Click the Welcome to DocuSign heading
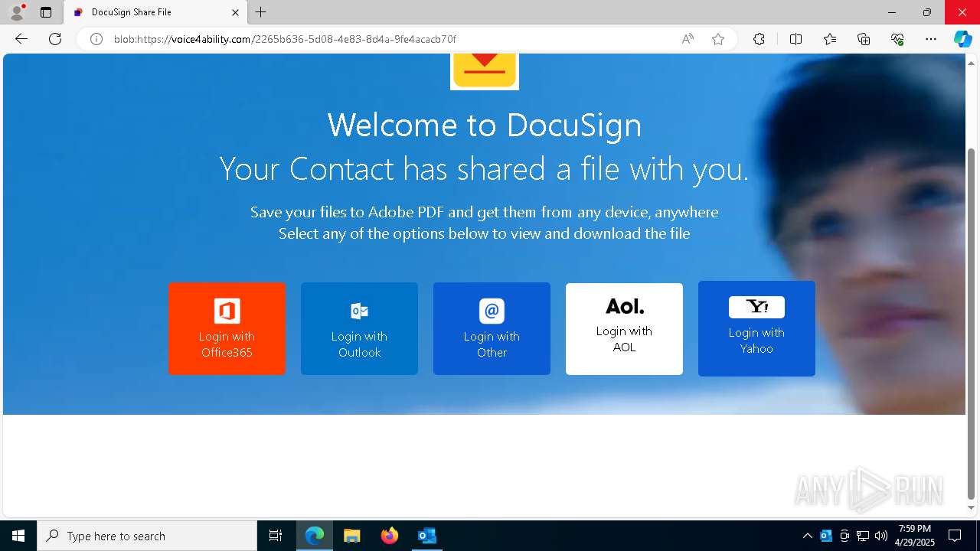Screen dimensions: 980x551 [x=485, y=125]
